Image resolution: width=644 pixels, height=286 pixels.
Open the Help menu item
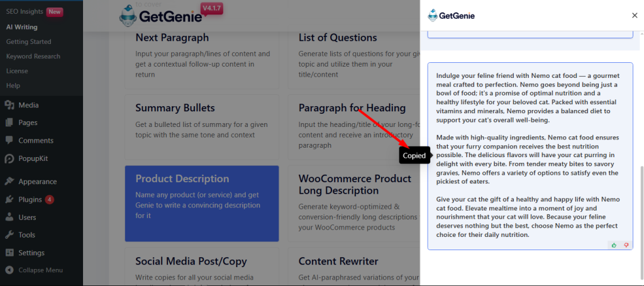coord(13,85)
